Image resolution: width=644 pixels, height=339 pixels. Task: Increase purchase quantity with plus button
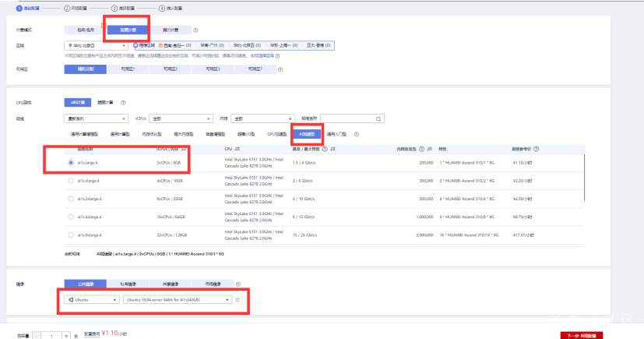pyautogui.click(x=66, y=336)
